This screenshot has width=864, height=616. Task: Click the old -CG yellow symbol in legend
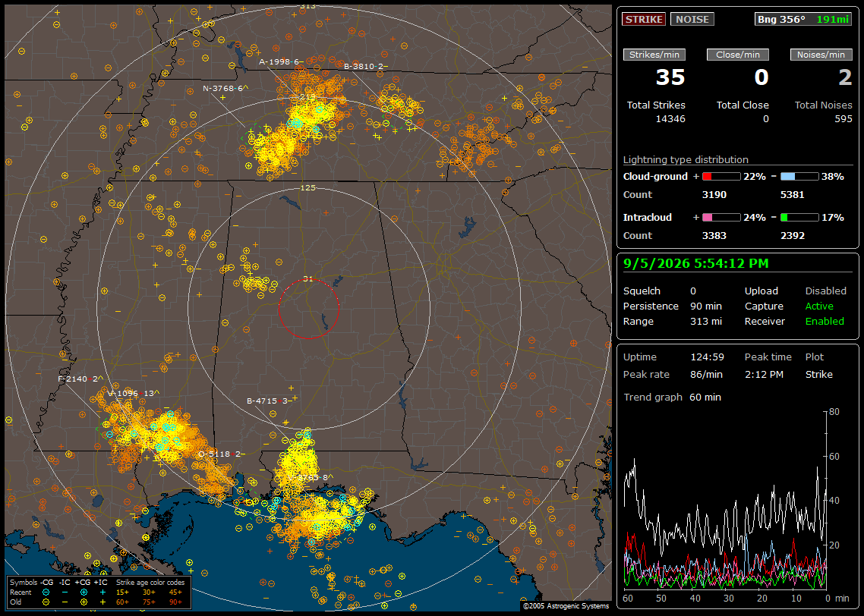46,602
